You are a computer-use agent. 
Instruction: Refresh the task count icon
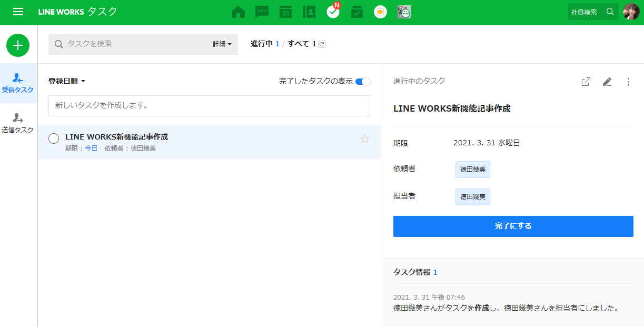(322, 44)
